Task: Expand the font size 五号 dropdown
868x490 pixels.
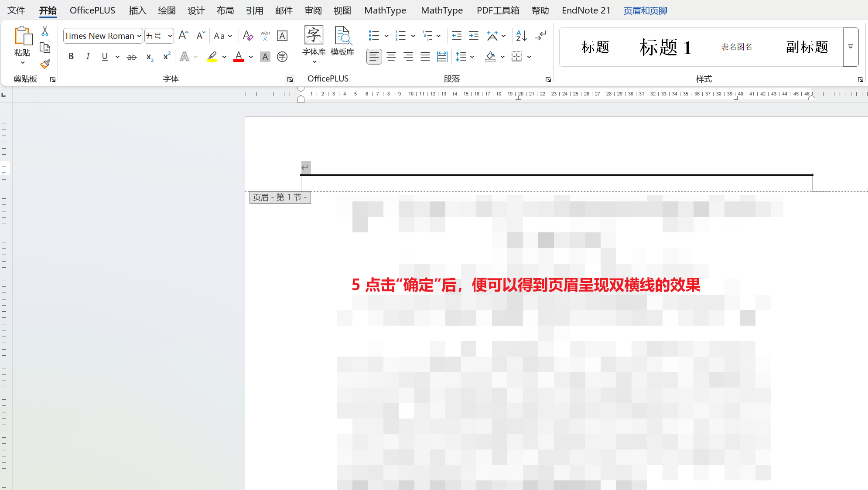Action: [x=170, y=36]
